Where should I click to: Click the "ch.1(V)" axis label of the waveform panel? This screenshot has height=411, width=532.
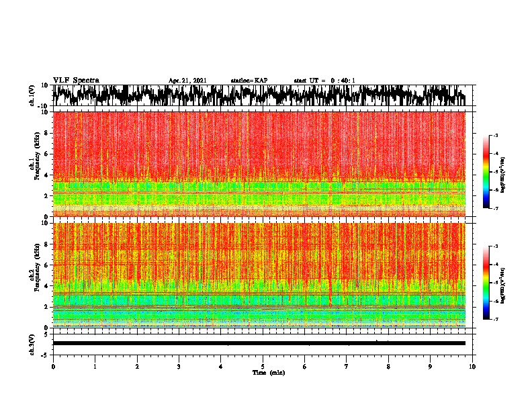[32, 95]
